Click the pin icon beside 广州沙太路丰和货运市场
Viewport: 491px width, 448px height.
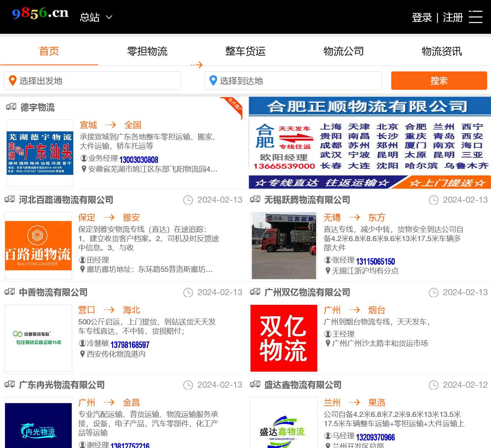coord(328,344)
